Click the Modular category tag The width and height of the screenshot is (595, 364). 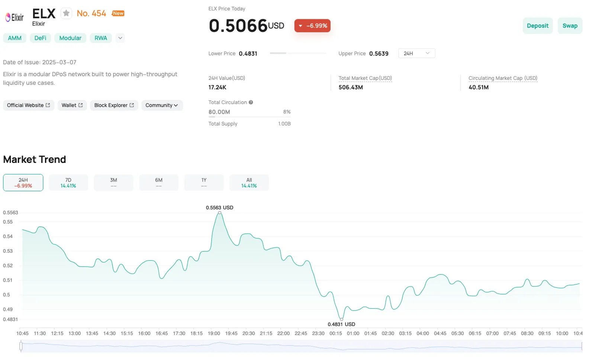tap(70, 38)
